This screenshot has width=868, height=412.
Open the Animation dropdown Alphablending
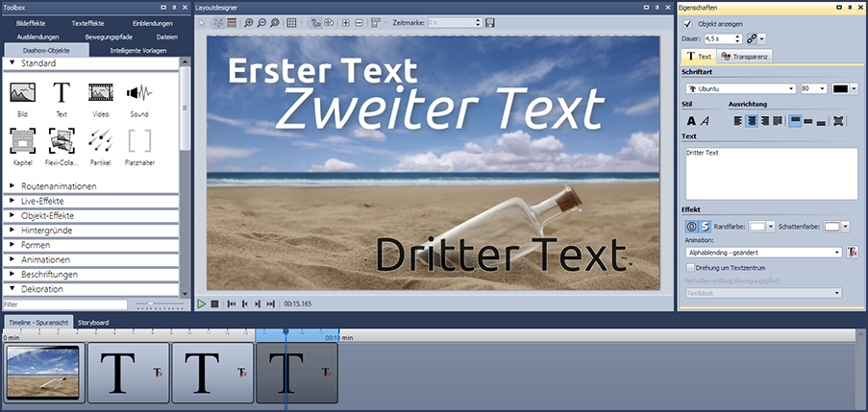(763, 253)
